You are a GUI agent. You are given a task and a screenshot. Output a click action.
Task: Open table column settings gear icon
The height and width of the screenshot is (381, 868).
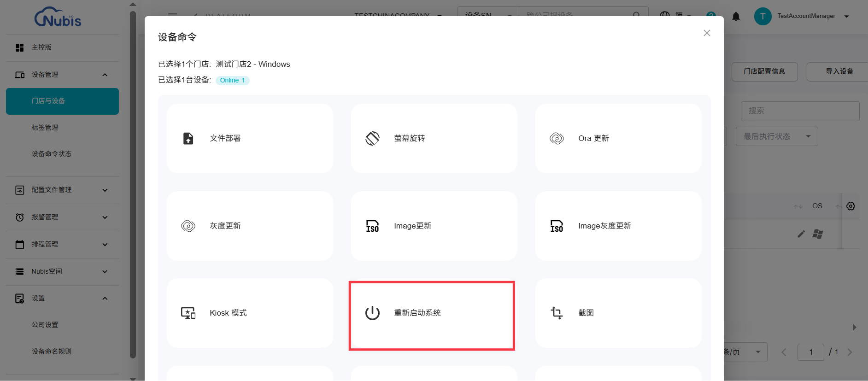pyautogui.click(x=850, y=206)
